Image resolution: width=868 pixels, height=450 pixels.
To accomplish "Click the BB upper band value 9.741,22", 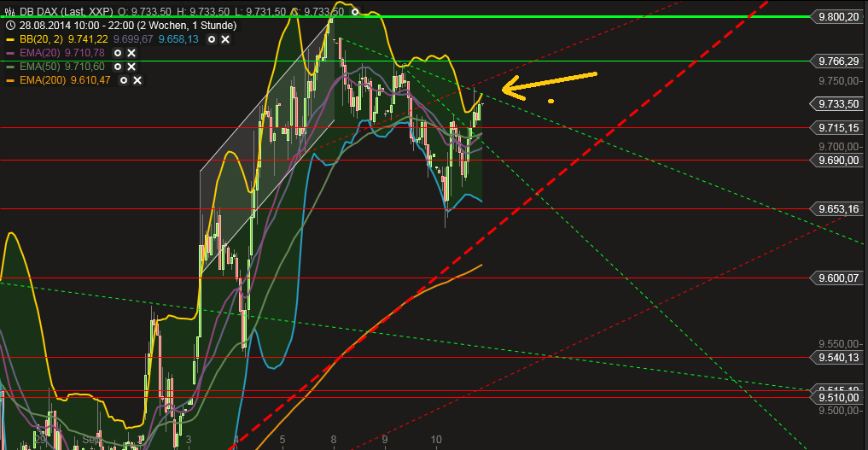I will [x=88, y=39].
